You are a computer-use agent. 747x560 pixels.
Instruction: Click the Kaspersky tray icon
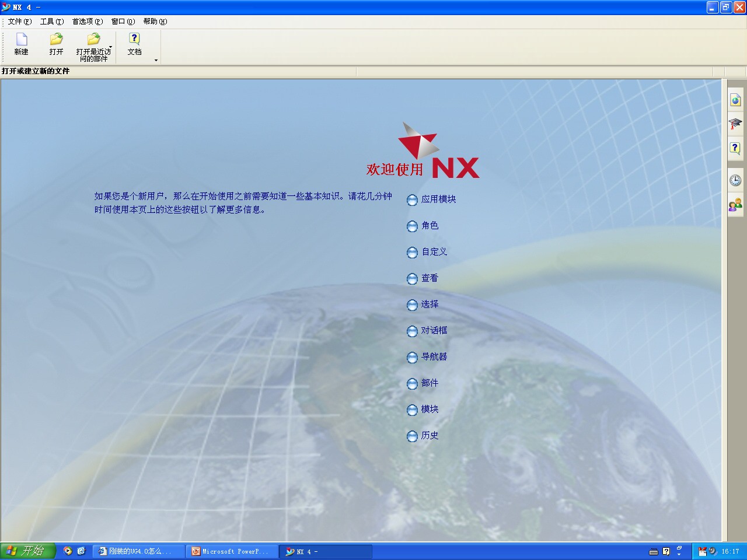702,551
